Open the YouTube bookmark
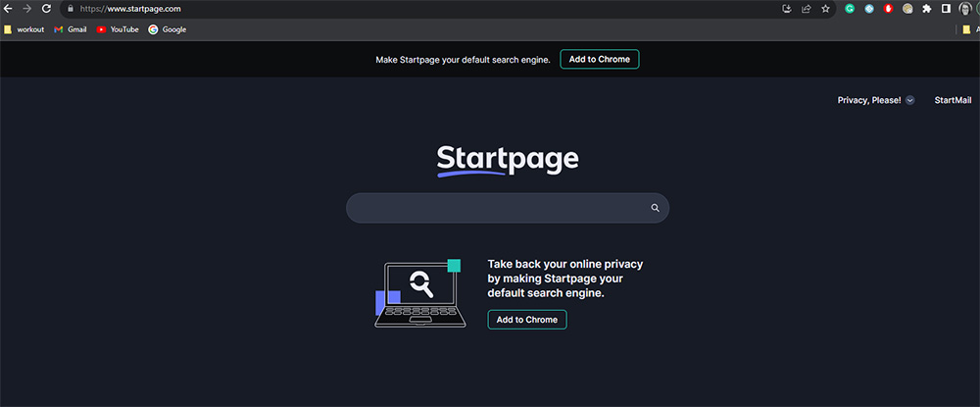This screenshot has height=407, width=980. (x=119, y=29)
